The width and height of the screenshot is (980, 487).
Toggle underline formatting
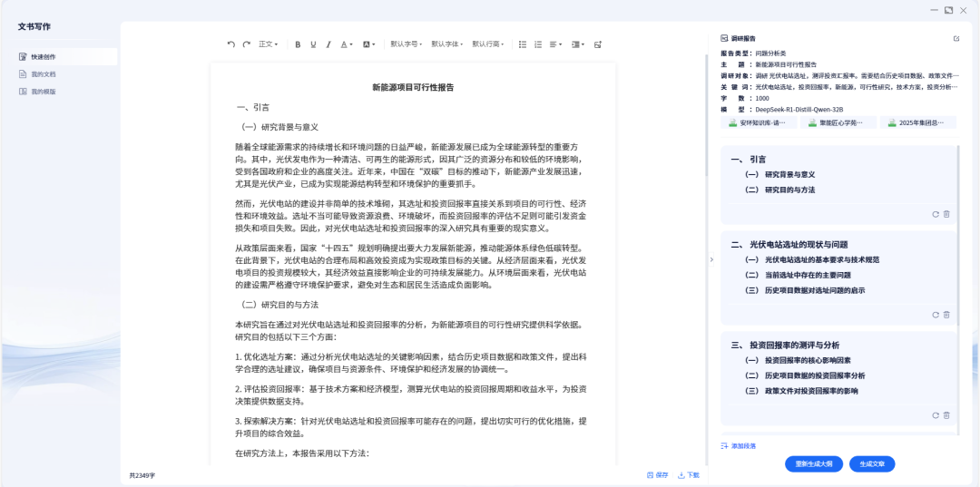(313, 44)
